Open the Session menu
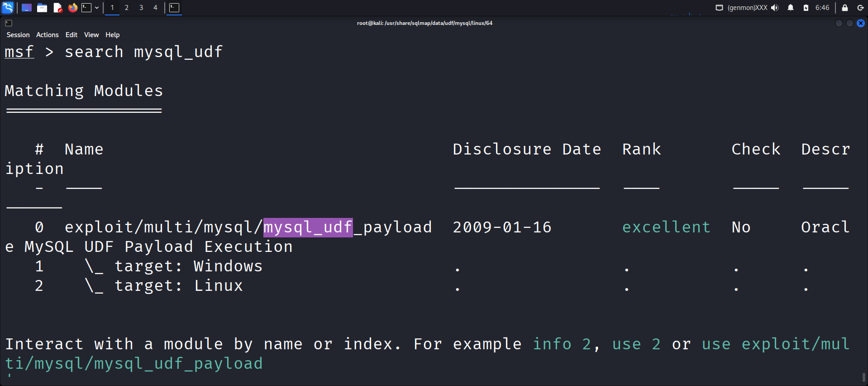Viewport: 868px width, 386px height. 18,35
